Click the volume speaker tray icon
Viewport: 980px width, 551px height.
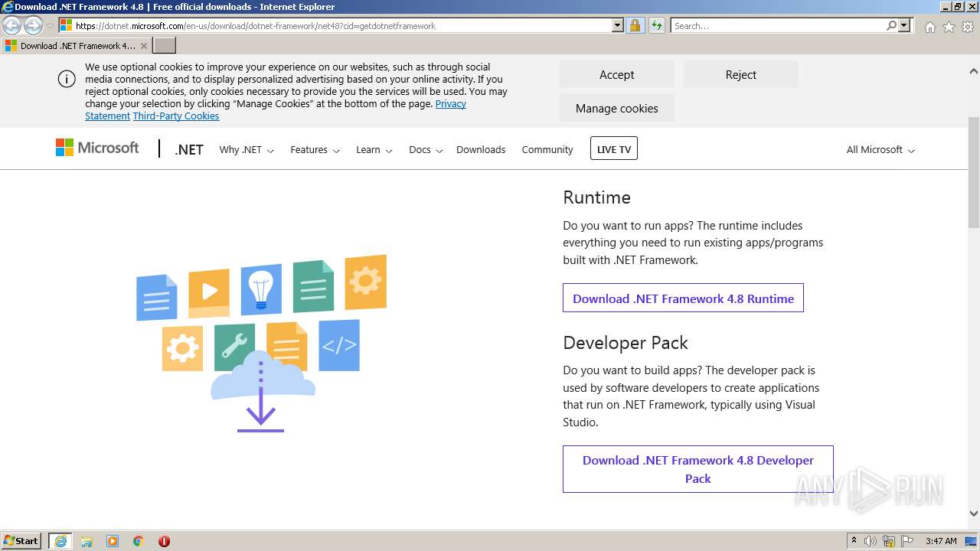click(x=871, y=541)
